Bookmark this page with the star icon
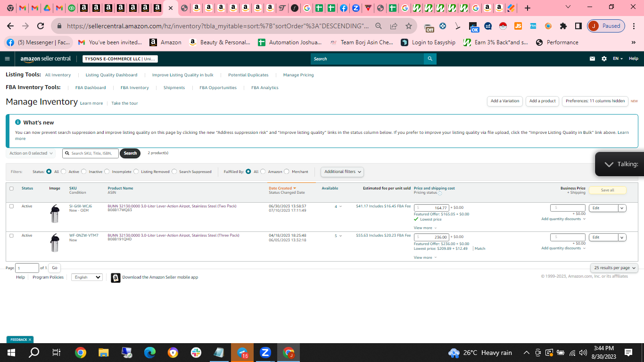The image size is (644, 362). tap(409, 26)
